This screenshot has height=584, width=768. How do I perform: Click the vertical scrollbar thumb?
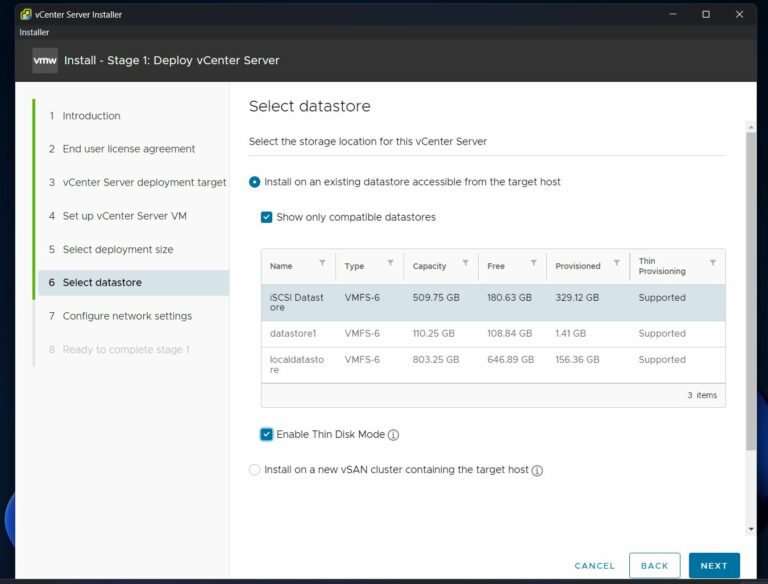751,292
